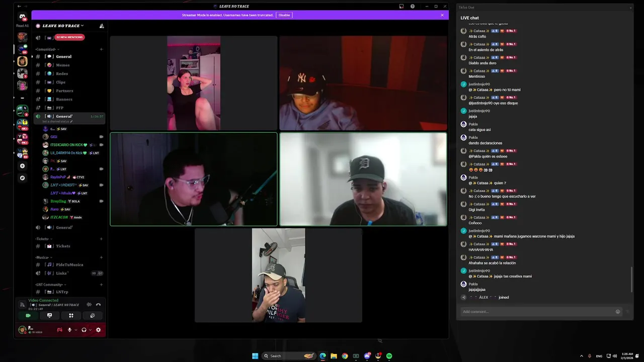This screenshot has height=362, width=644.
Task: Jump to 32 new mentions
Action: click(69, 37)
